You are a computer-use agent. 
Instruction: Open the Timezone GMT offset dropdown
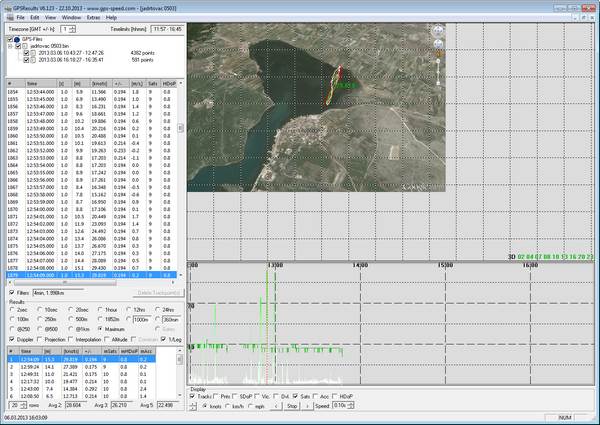pos(72,29)
